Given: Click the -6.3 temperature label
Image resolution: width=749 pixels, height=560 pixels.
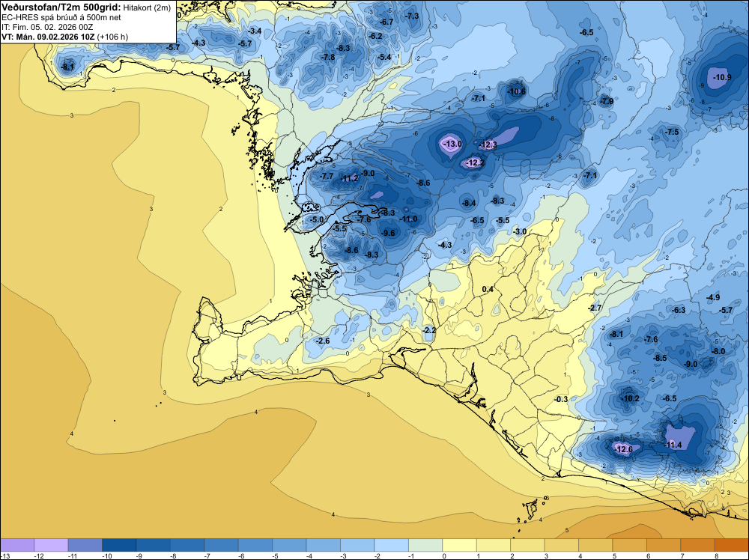Looking at the screenshot, I should pos(679,310).
